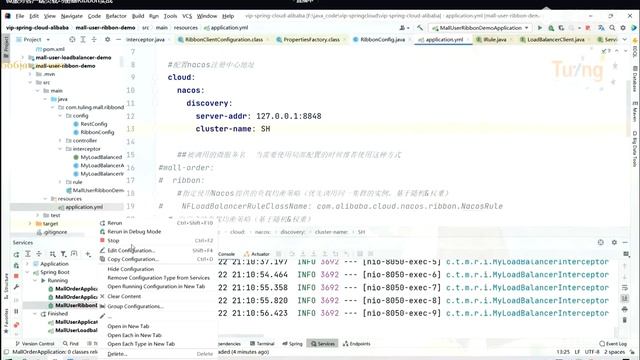Collapse the interceptor package in project tree
Screen dimensions: 640x360
[x=60, y=149]
